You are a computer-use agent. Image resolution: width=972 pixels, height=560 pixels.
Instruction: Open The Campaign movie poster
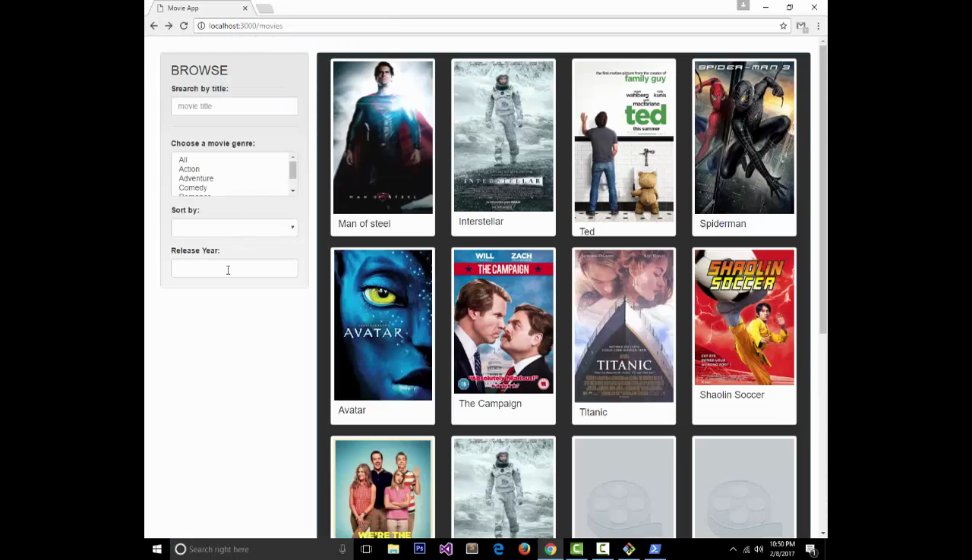pyautogui.click(x=503, y=322)
